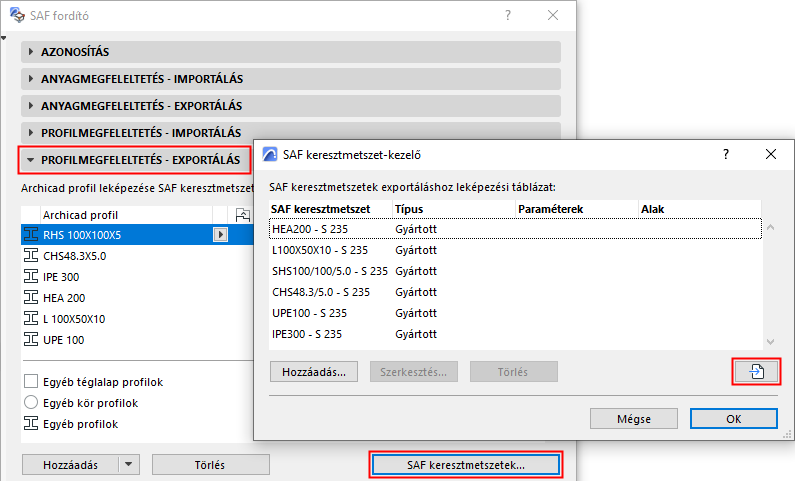This screenshot has width=795, height=481.
Task: Click rectangle icon of Egyéb téglalap profilok
Action: point(31,381)
